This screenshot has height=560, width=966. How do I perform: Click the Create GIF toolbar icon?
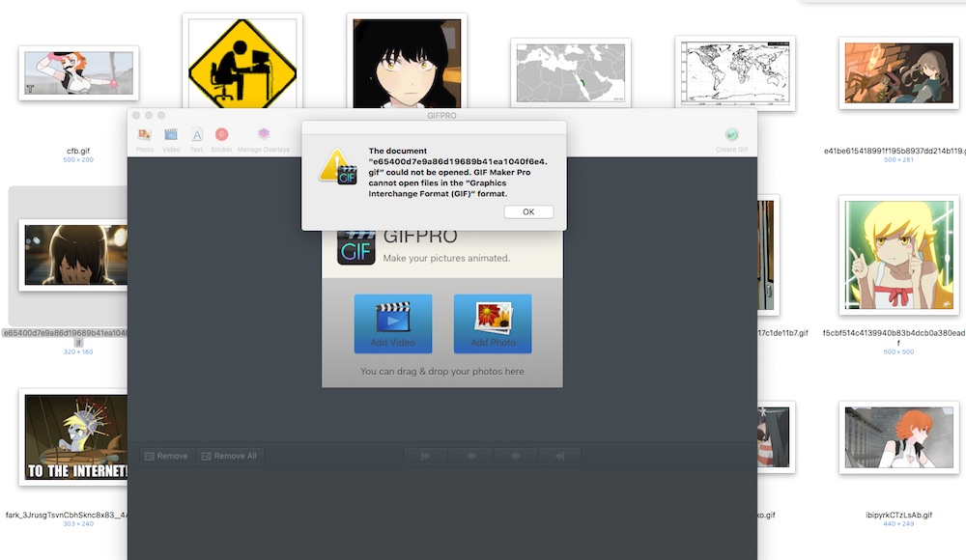pyautogui.click(x=731, y=135)
